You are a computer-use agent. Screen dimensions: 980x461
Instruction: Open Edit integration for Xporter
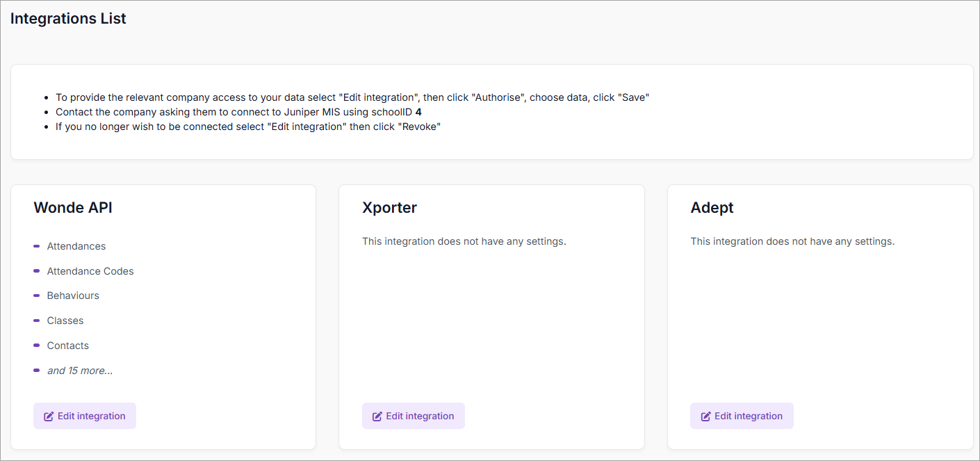414,416
